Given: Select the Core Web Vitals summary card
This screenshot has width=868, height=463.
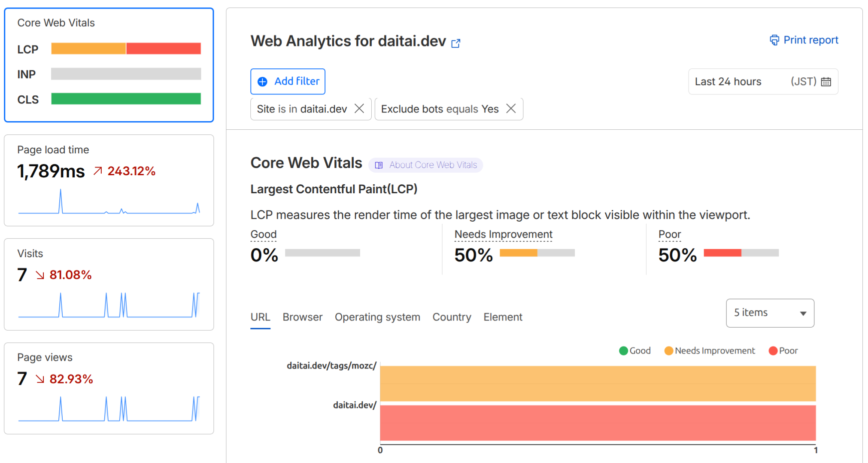Looking at the screenshot, I should [109, 64].
